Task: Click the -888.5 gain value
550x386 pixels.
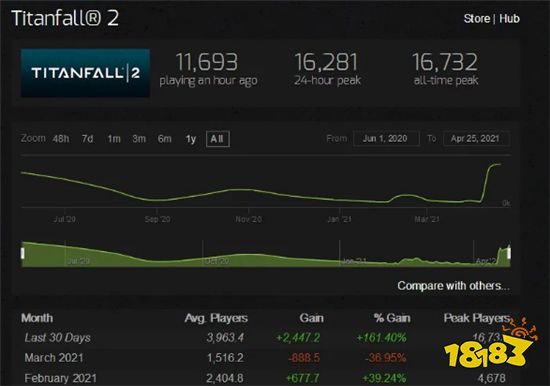Action: (x=304, y=358)
